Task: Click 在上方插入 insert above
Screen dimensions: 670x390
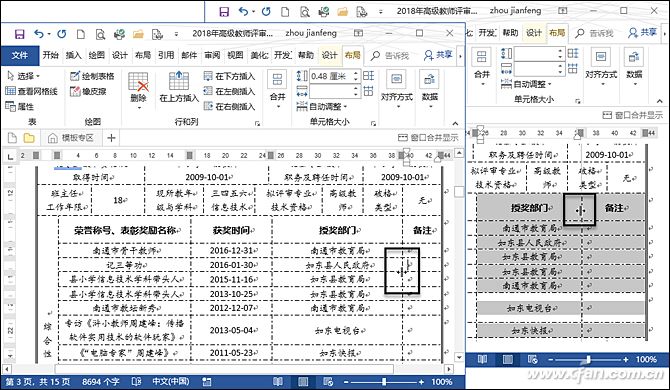Action: [x=179, y=88]
